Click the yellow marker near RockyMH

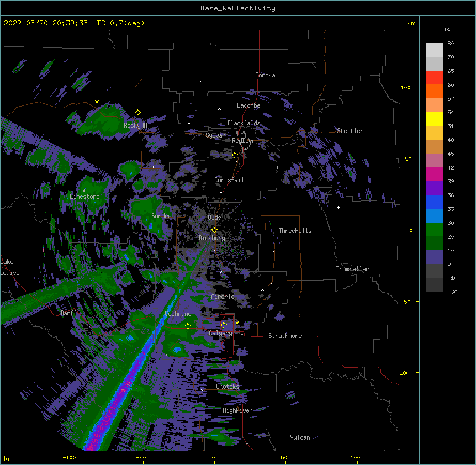pyautogui.click(x=138, y=113)
